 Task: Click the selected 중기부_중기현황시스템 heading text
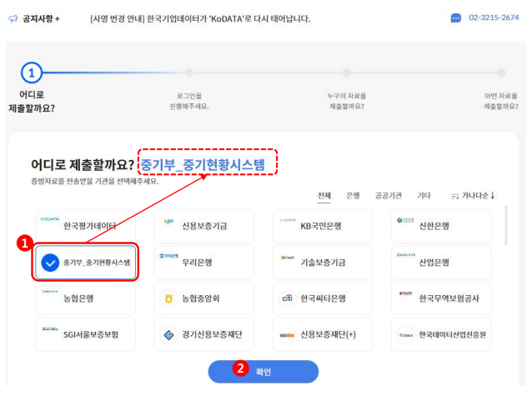point(203,165)
